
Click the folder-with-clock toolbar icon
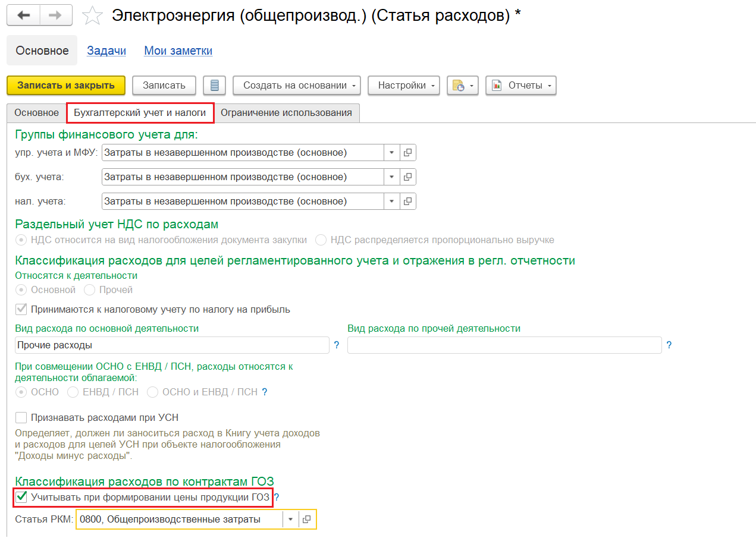(x=458, y=86)
